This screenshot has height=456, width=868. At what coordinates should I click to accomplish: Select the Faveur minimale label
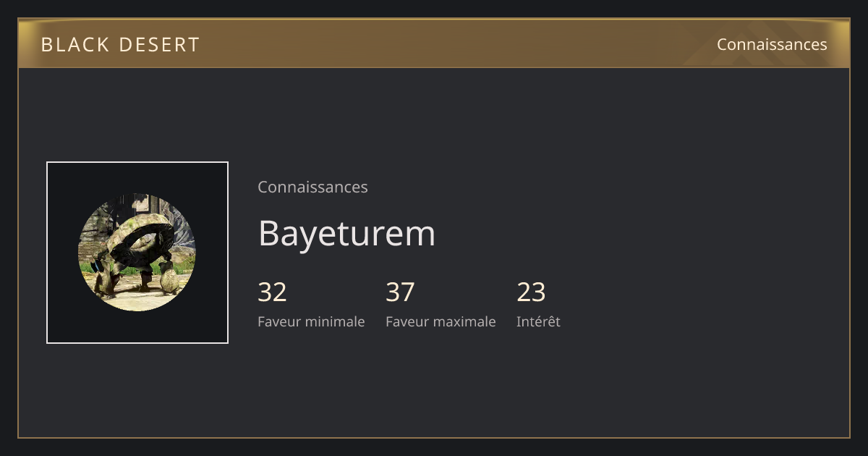311,321
